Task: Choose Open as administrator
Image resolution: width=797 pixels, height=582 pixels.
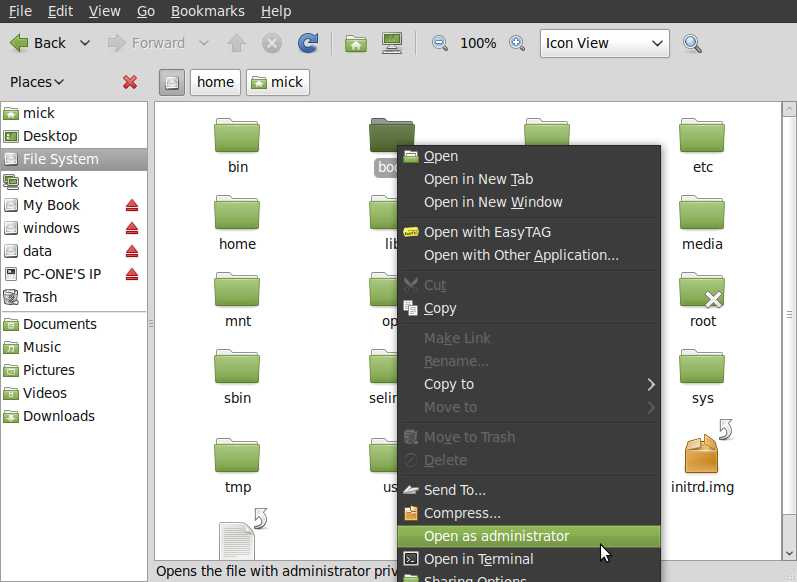Action: pos(529,536)
